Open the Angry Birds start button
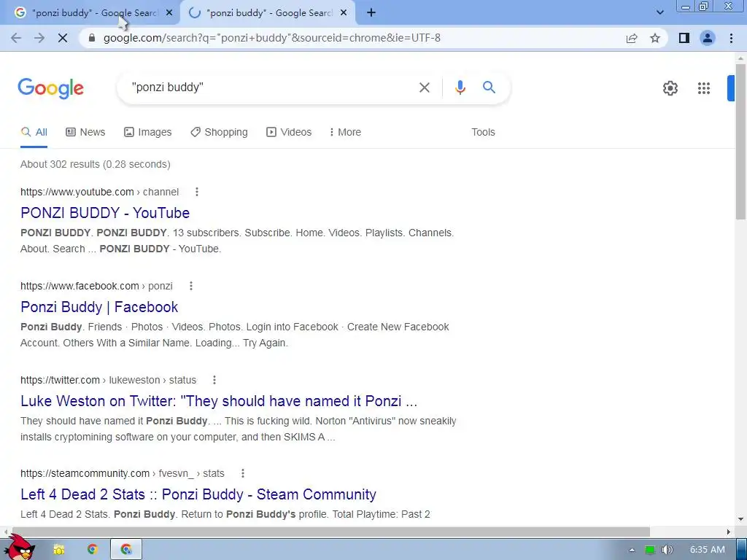 click(x=20, y=548)
